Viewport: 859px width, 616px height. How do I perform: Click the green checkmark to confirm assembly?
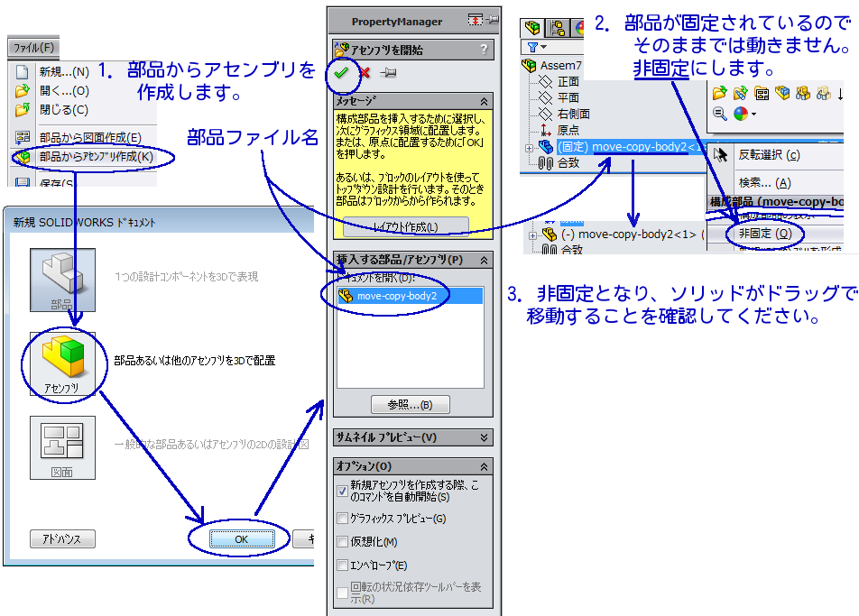point(341,72)
